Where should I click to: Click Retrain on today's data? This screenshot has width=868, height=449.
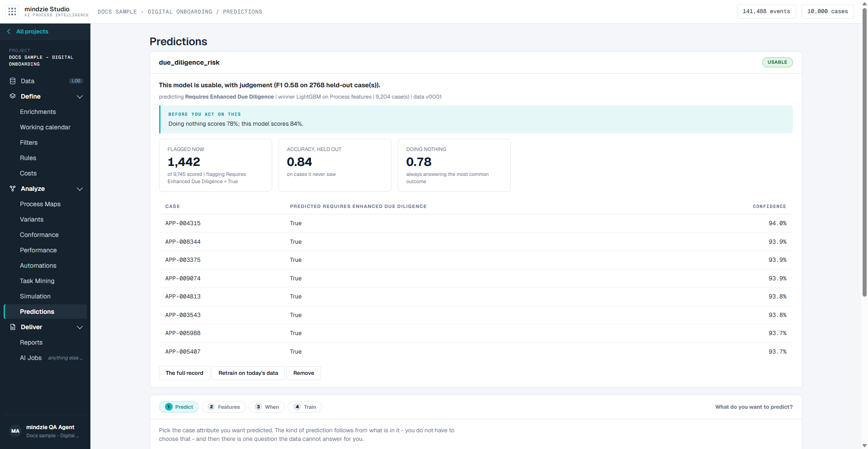click(248, 373)
